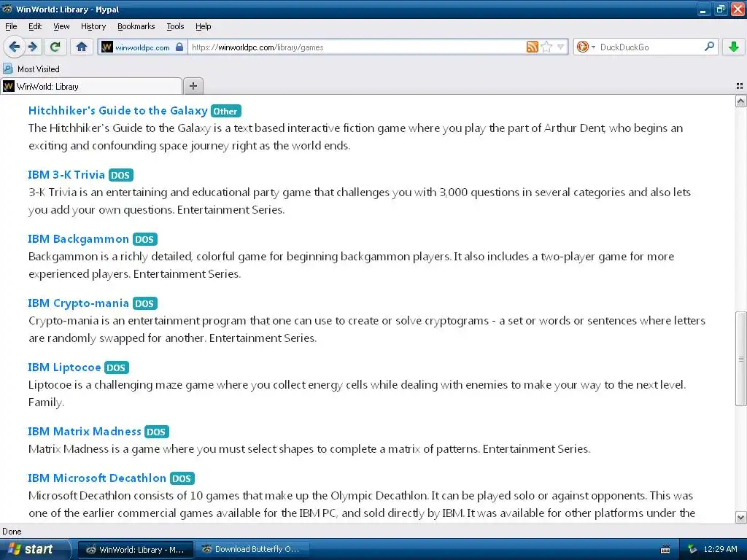Bookmark this page with the star

click(546, 47)
